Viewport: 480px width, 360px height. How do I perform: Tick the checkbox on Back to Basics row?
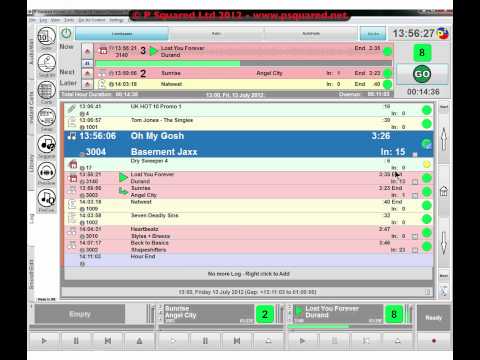click(415, 250)
